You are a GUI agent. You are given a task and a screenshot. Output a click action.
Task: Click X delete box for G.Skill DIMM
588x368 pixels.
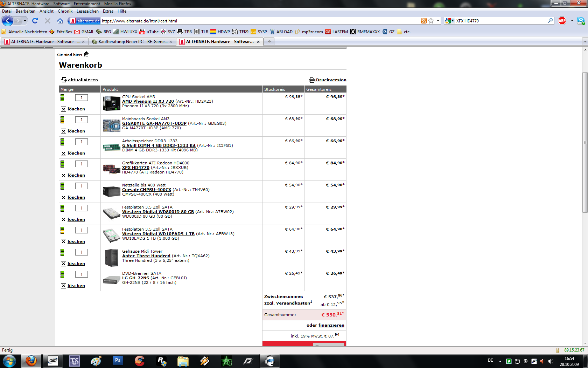[x=63, y=153]
